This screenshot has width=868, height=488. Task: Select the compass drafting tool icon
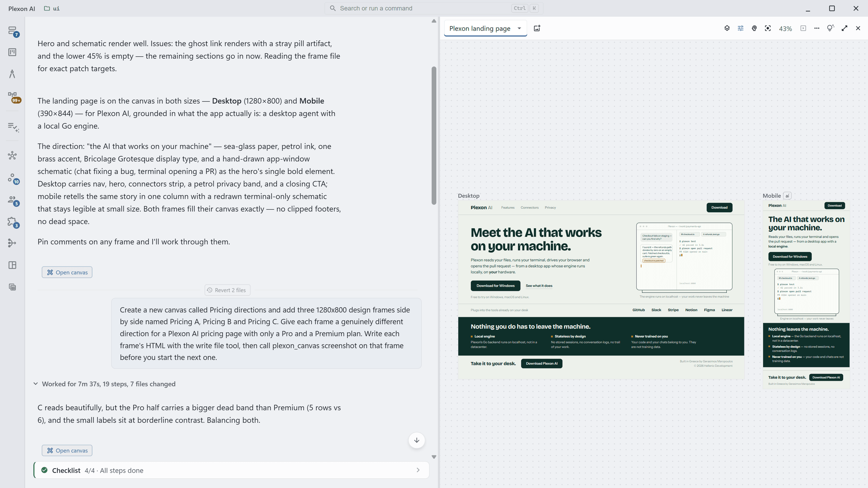coord(13,74)
